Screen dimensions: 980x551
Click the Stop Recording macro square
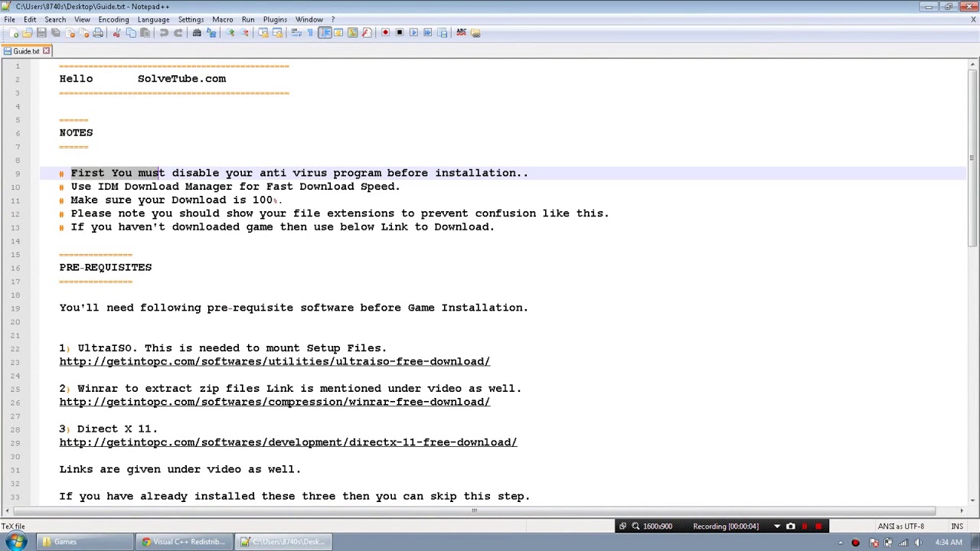399,33
